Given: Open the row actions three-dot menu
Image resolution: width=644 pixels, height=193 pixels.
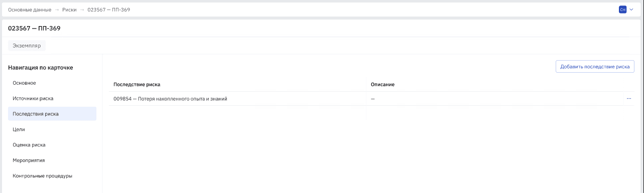Looking at the screenshot, I should (x=628, y=99).
